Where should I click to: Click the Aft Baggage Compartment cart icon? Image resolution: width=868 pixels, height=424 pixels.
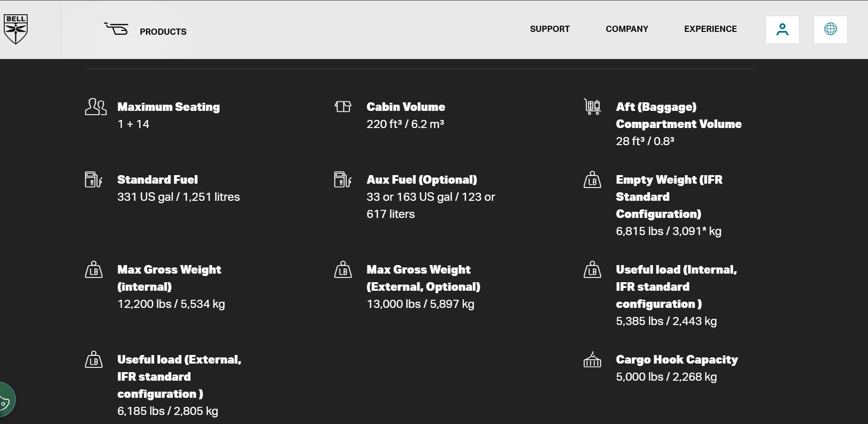[593, 107]
